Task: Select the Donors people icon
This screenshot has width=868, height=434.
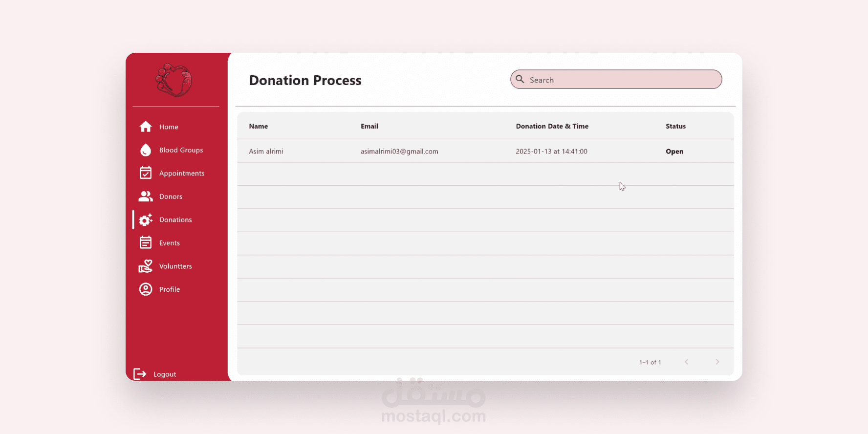Action: 146,196
